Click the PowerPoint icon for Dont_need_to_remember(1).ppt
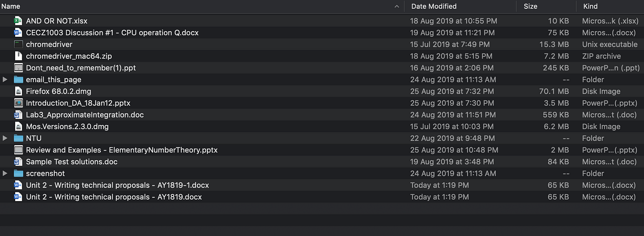This screenshot has height=236, width=644. 18,68
